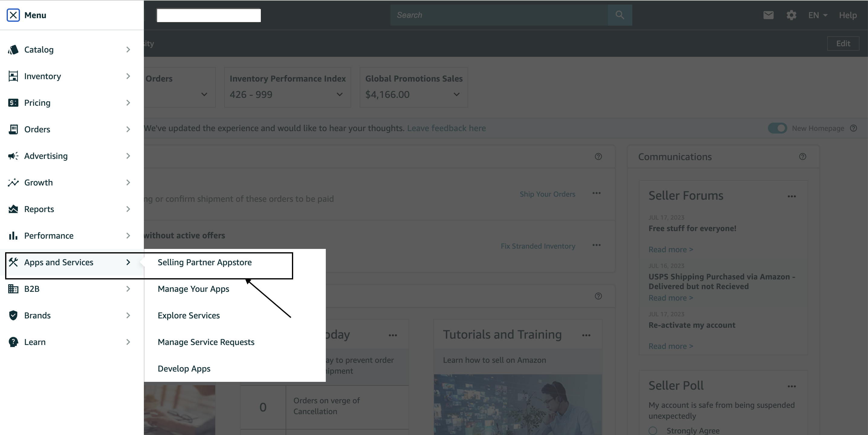
Task: Select Develop Apps
Action: (184, 369)
